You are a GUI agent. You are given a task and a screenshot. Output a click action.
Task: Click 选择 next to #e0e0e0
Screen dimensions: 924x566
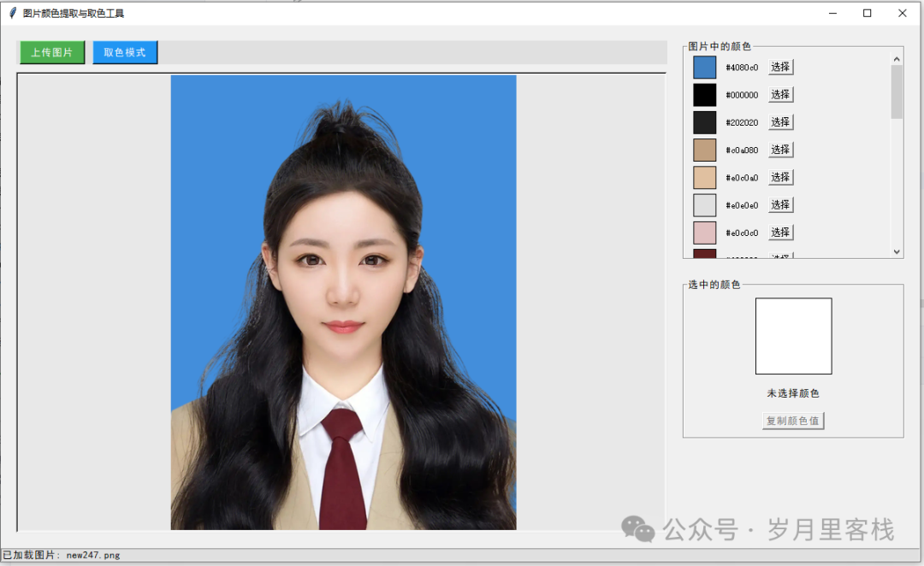click(781, 205)
